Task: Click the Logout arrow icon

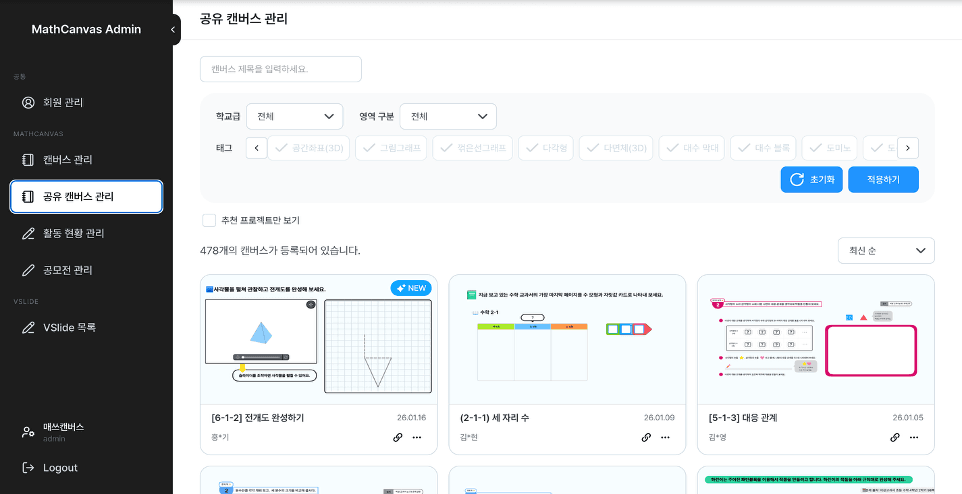Action: click(28, 468)
